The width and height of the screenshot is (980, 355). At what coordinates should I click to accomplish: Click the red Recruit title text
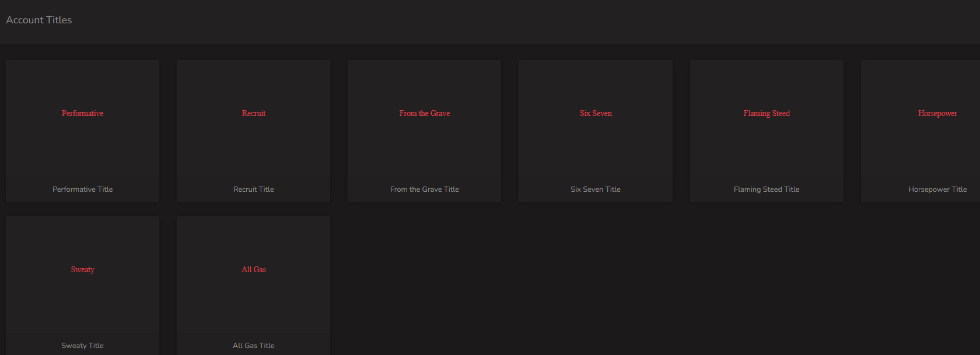pyautogui.click(x=254, y=114)
